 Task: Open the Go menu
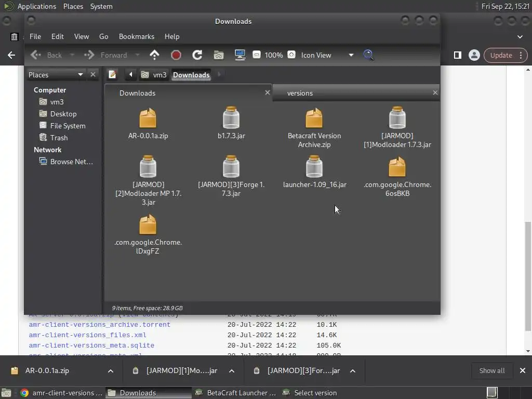[x=103, y=36]
